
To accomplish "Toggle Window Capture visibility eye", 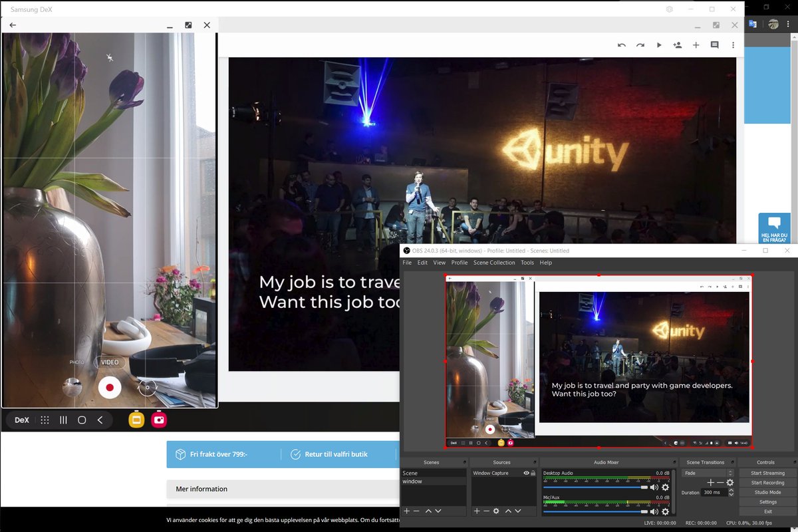I will (526, 473).
